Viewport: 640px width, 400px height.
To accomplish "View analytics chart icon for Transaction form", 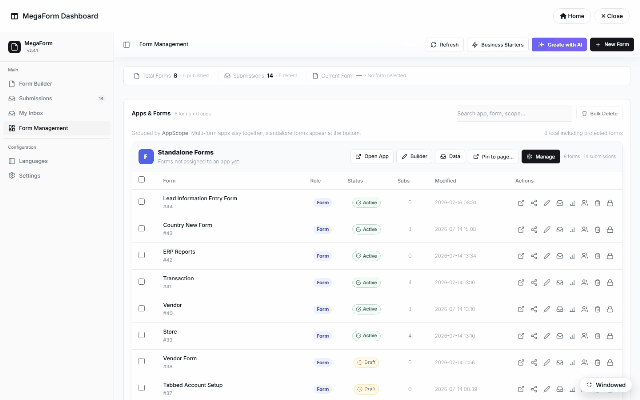I will point(572,282).
